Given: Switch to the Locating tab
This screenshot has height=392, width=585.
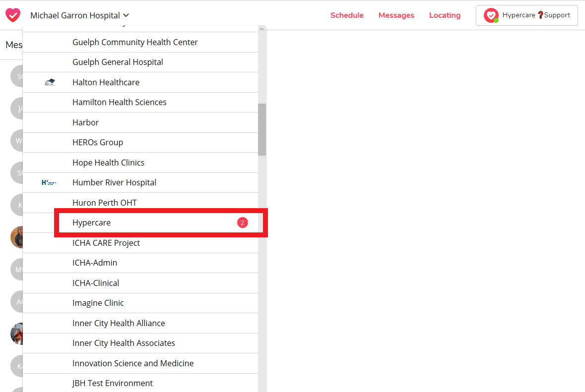Looking at the screenshot, I should 445,15.
